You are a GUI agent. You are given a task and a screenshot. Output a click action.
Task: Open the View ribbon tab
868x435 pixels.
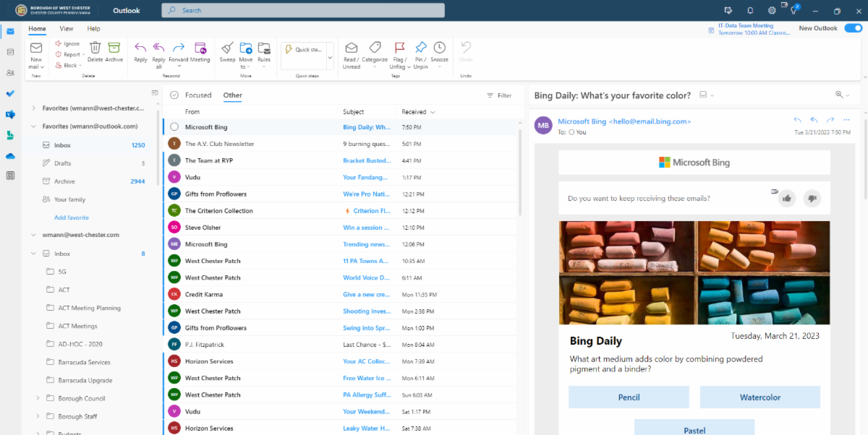click(x=67, y=29)
